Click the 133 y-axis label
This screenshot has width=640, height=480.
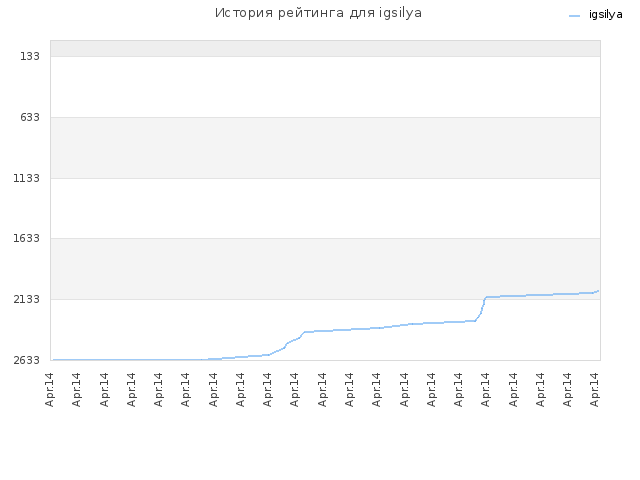(30, 56)
